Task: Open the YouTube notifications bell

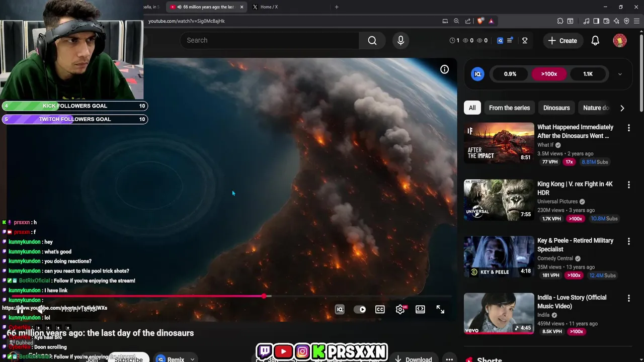Action: (595, 41)
